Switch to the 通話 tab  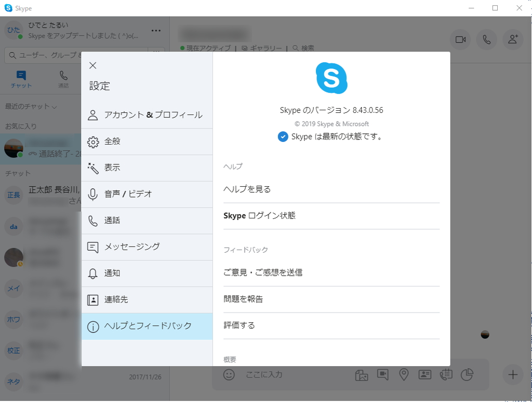63,79
